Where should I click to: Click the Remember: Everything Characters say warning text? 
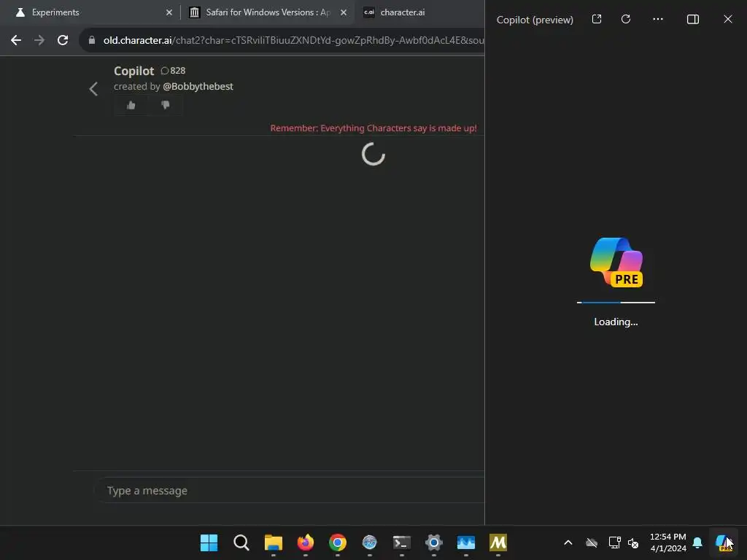(373, 128)
